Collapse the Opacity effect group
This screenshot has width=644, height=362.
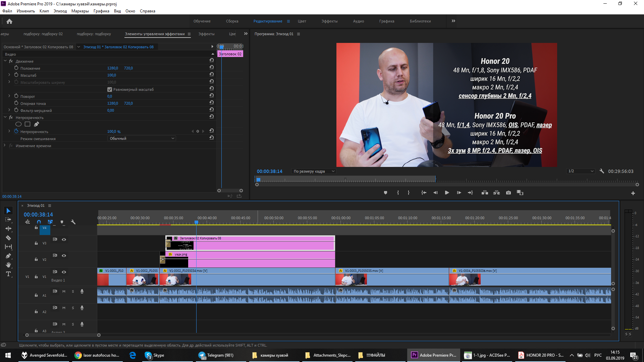coord(5,117)
